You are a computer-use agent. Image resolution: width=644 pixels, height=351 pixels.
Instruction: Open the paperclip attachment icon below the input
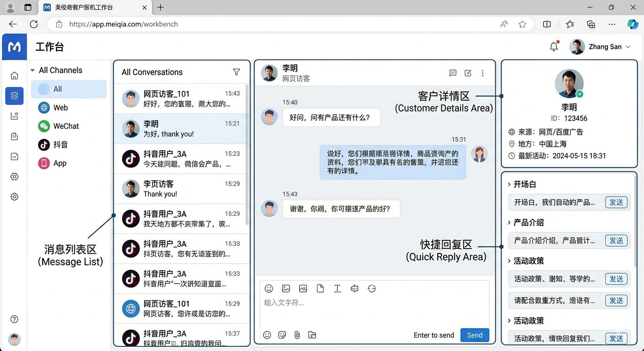pyautogui.click(x=297, y=335)
